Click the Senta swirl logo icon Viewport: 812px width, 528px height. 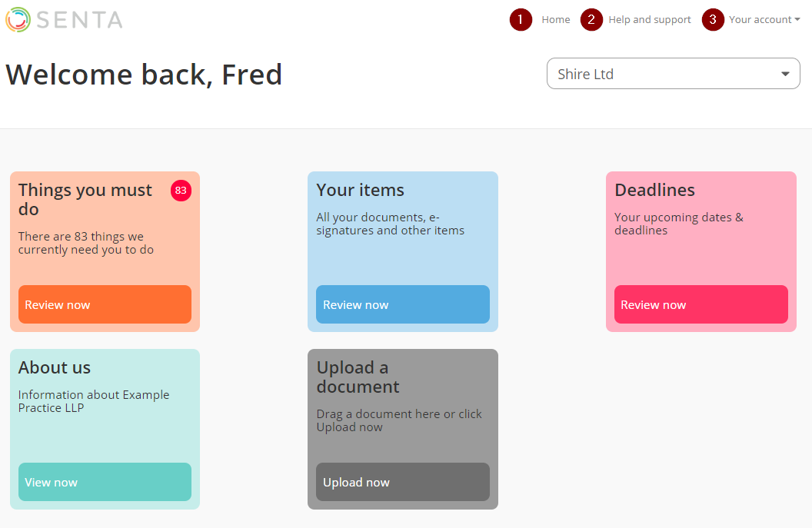18,20
